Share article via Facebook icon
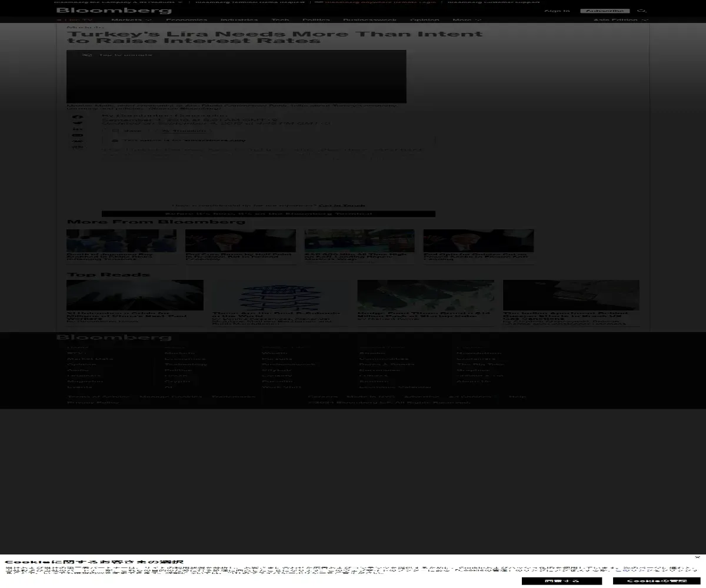 point(78,116)
